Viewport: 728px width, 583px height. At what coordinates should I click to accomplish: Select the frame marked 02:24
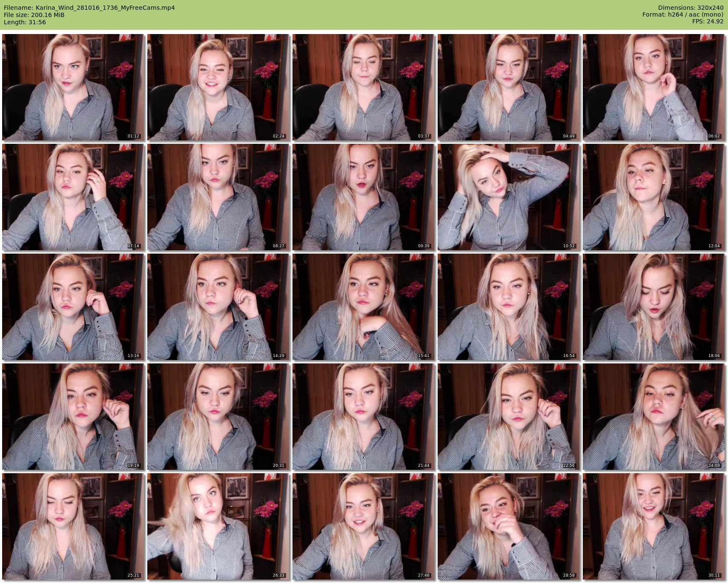tap(218, 87)
